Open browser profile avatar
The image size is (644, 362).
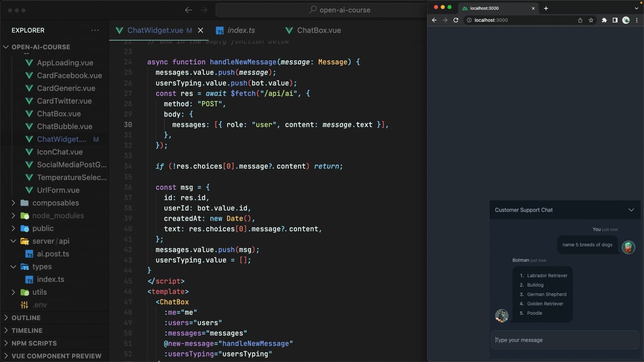click(x=626, y=20)
